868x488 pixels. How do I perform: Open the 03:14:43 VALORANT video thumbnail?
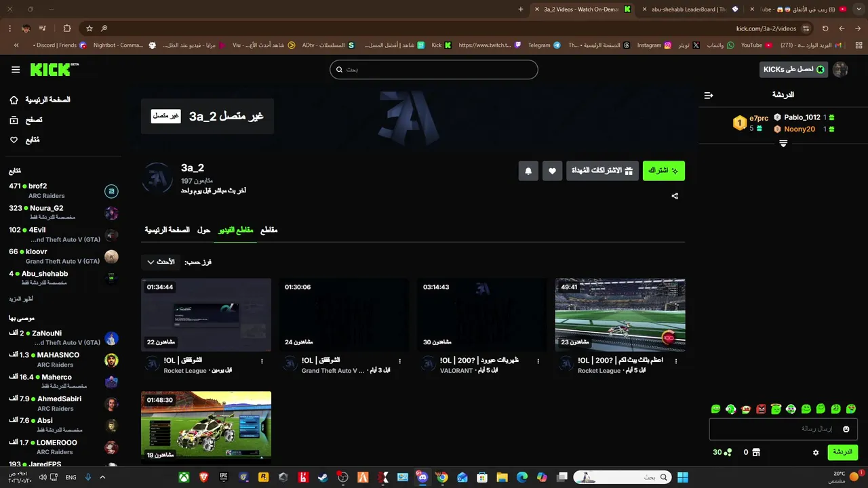[482, 315]
